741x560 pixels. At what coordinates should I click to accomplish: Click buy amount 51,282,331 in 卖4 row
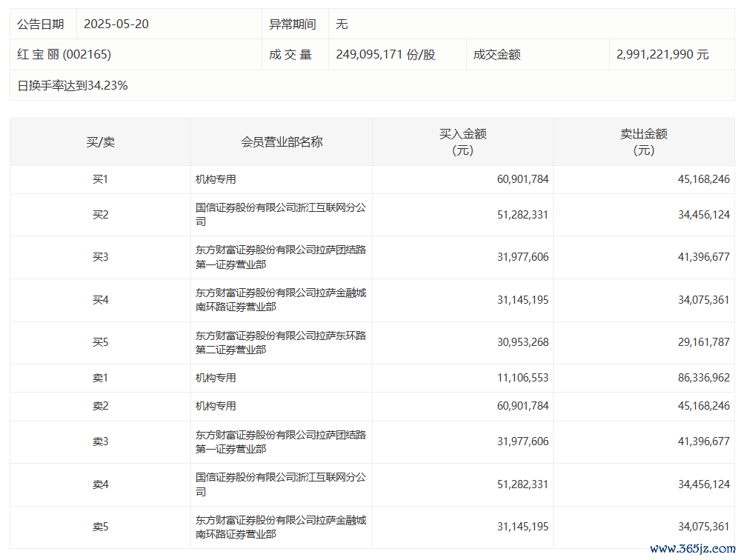click(x=522, y=484)
